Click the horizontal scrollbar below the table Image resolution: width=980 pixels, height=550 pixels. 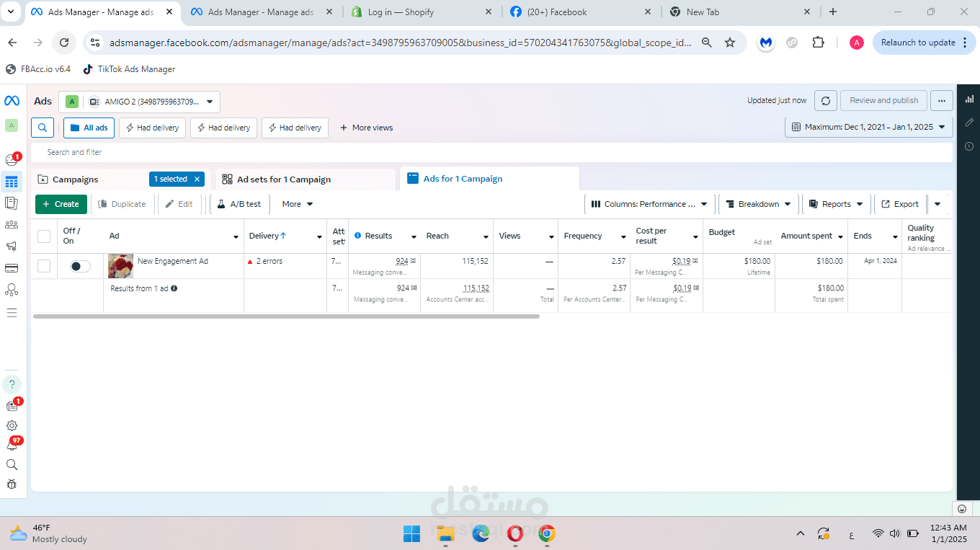tap(286, 316)
